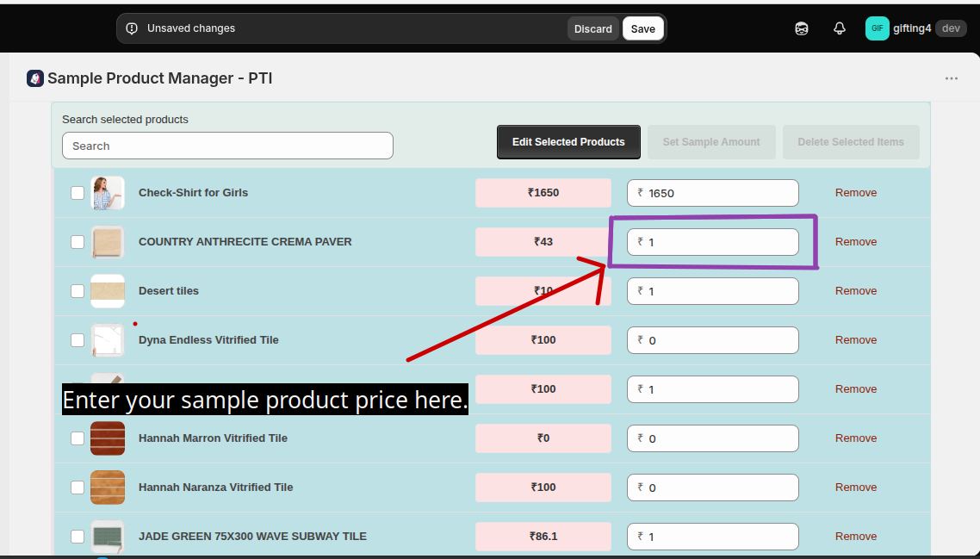Discard the unsaved changes

(593, 28)
